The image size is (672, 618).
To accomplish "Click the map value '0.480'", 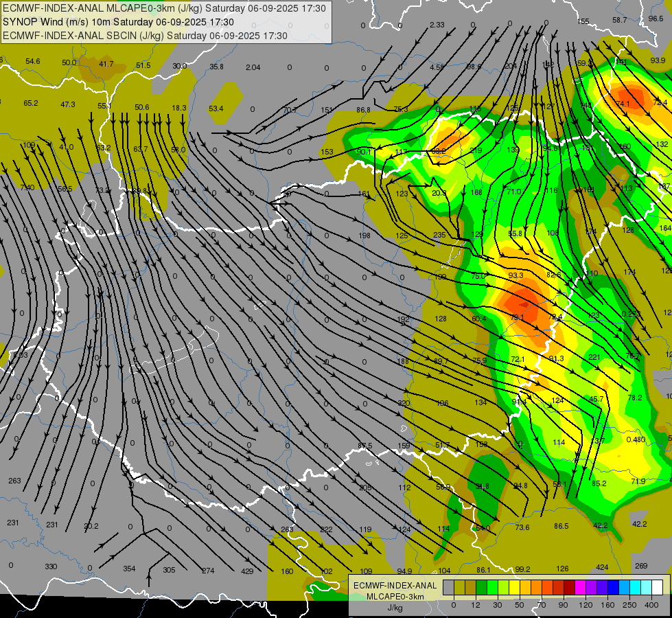I will pos(636,439).
